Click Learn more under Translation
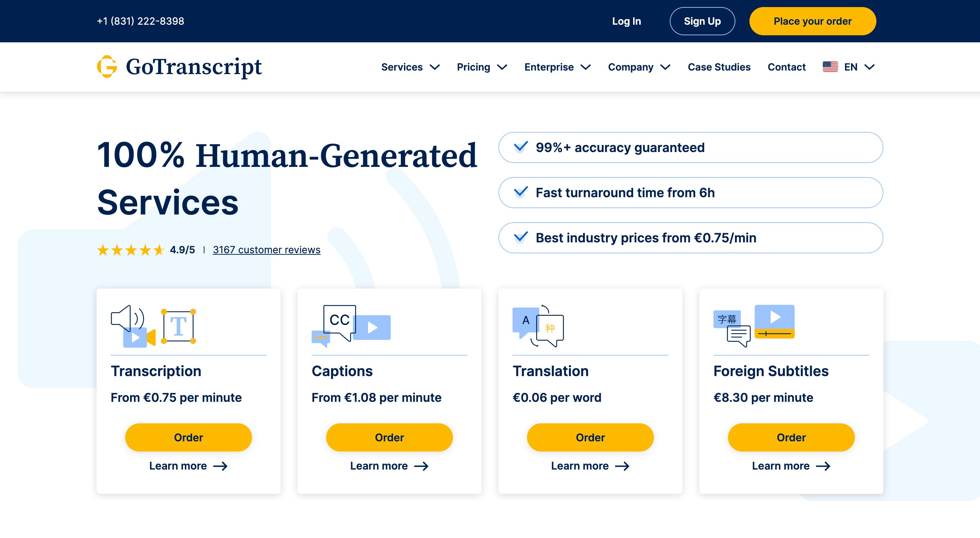The image size is (980, 538). tap(580, 466)
